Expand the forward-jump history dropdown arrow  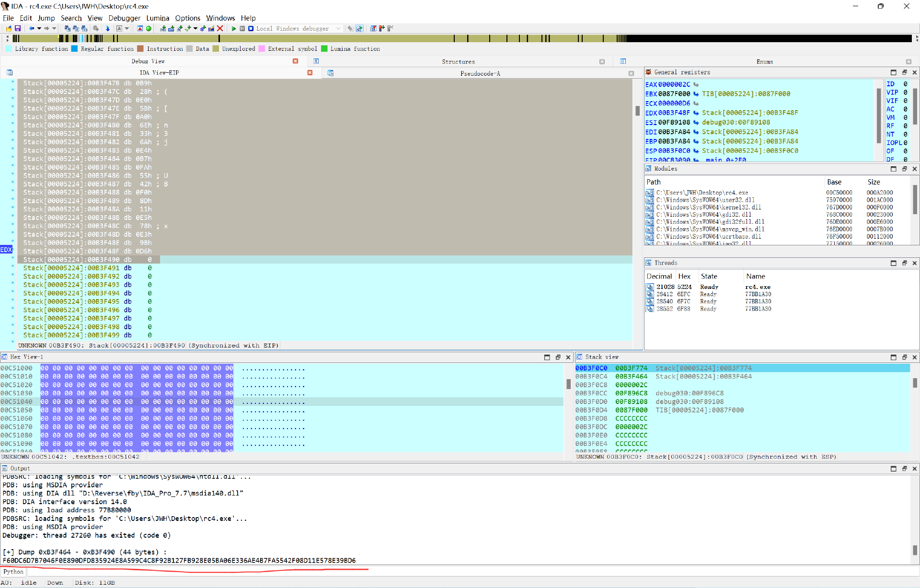coord(54,29)
